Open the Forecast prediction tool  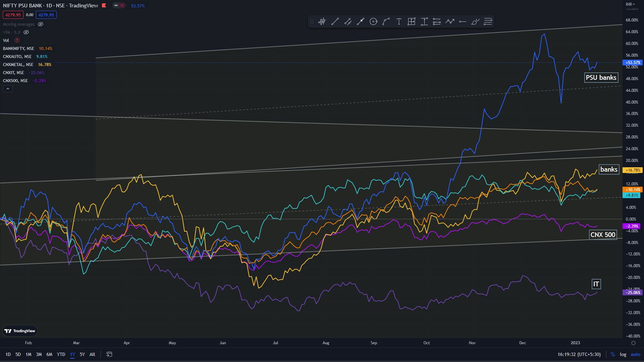(x=449, y=21)
